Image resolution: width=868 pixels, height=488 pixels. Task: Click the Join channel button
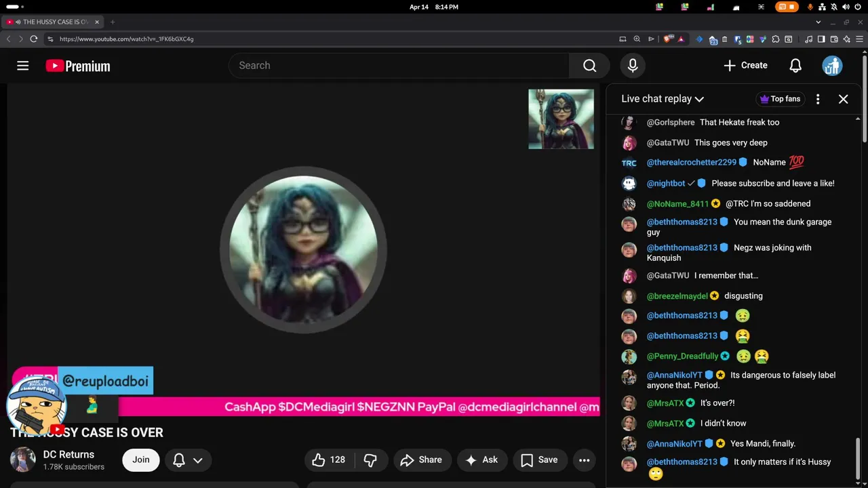click(x=141, y=460)
